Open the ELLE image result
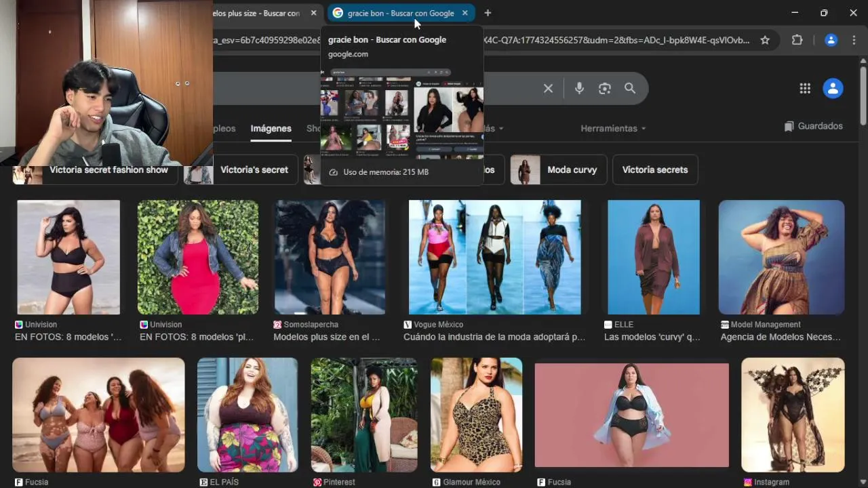Screen dimensions: 868x488 click(654, 257)
